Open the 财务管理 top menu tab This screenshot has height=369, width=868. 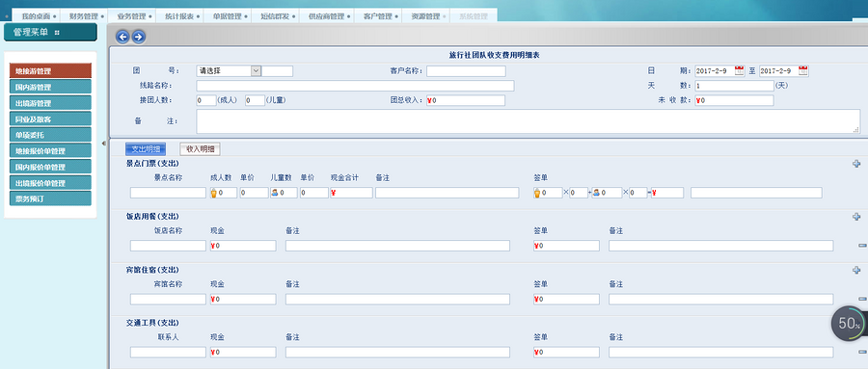84,16
